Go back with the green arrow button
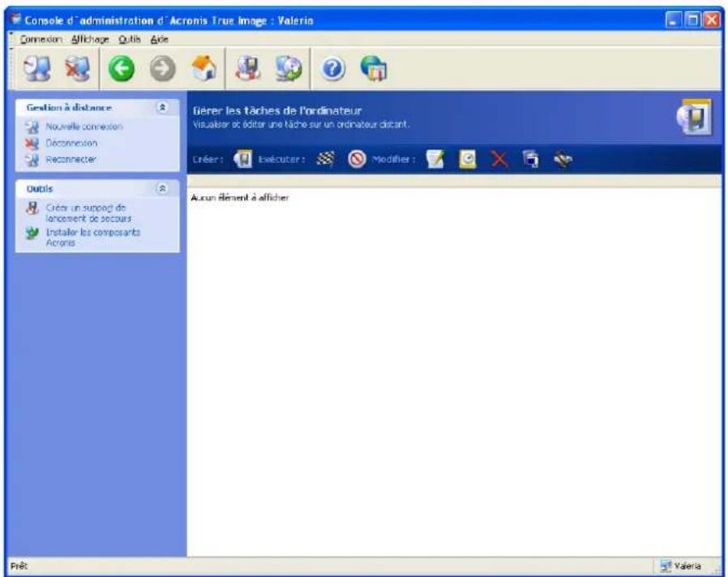 (x=122, y=69)
